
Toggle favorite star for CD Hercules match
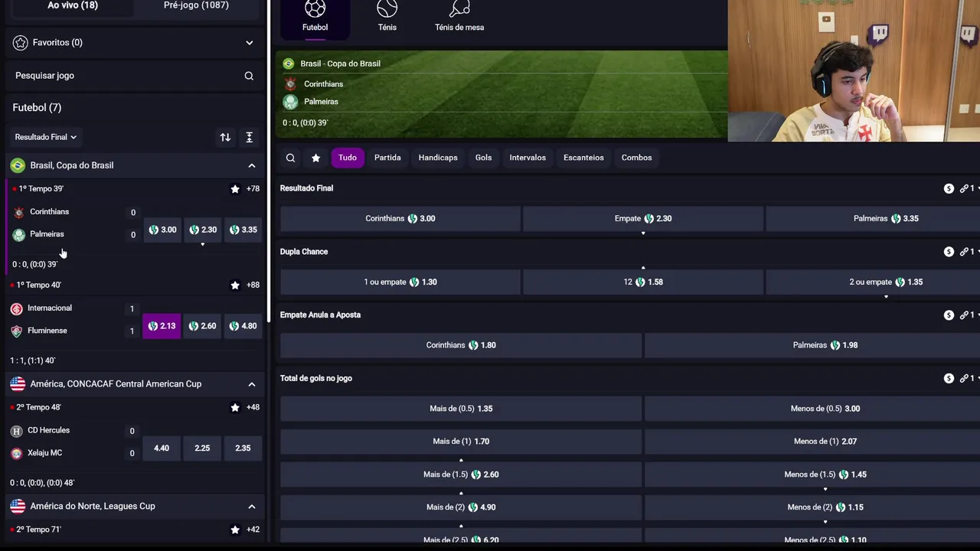pos(235,408)
